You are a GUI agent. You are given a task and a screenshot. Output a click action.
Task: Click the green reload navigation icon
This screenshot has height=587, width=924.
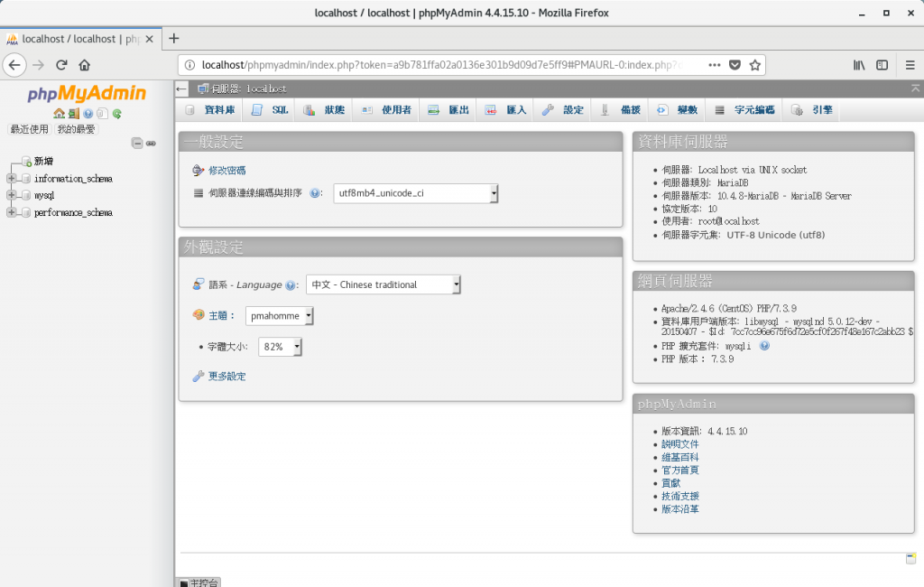[x=116, y=113]
